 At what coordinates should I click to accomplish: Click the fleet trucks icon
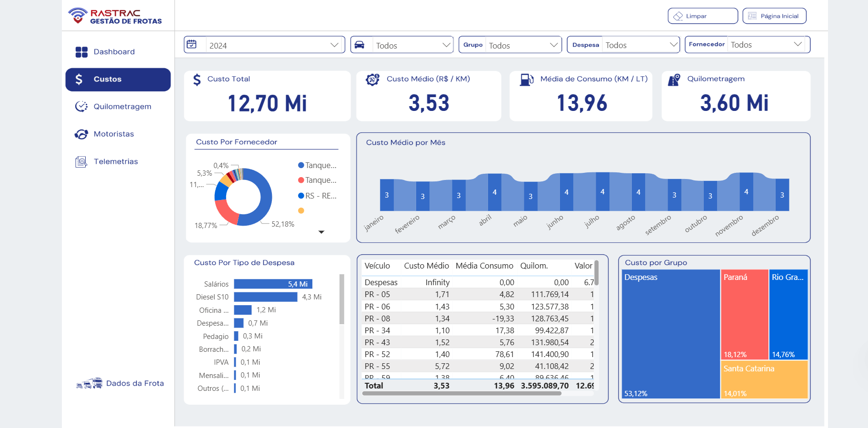(90, 383)
